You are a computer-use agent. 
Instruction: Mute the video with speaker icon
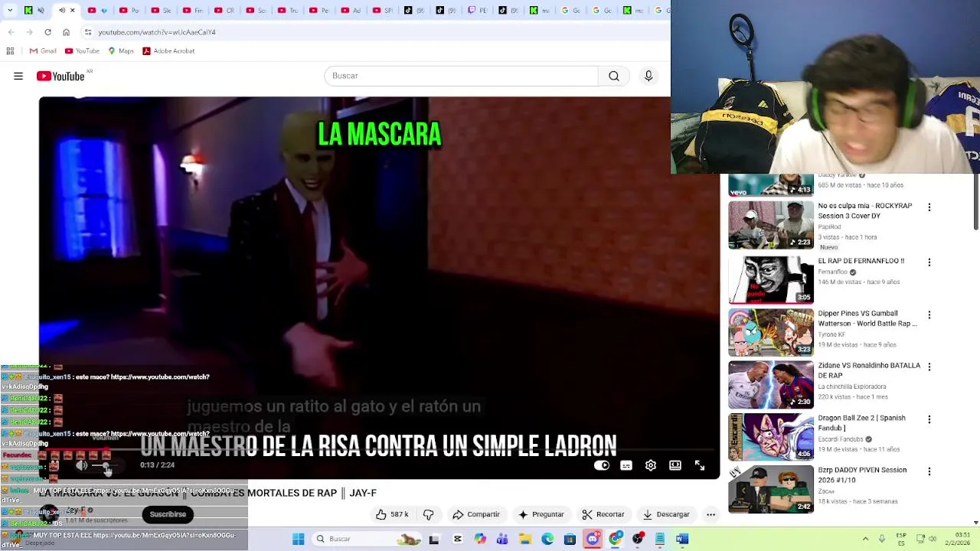tap(81, 465)
